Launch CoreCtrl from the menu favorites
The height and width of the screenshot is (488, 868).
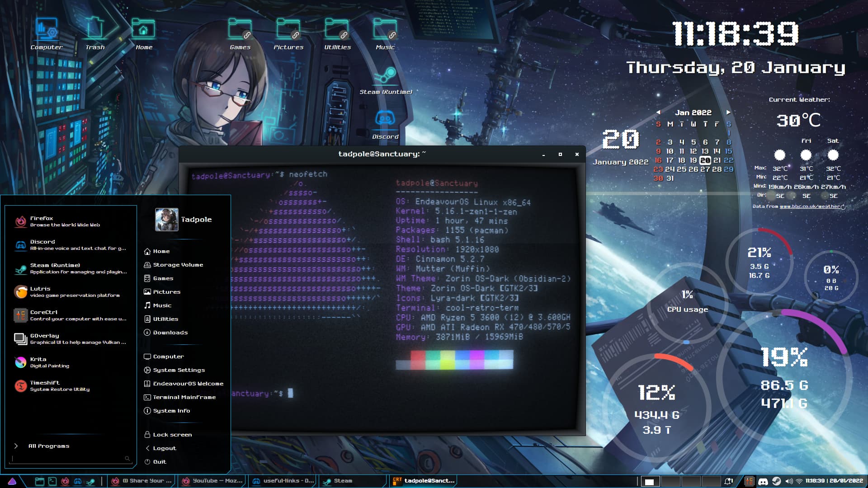pos(71,315)
